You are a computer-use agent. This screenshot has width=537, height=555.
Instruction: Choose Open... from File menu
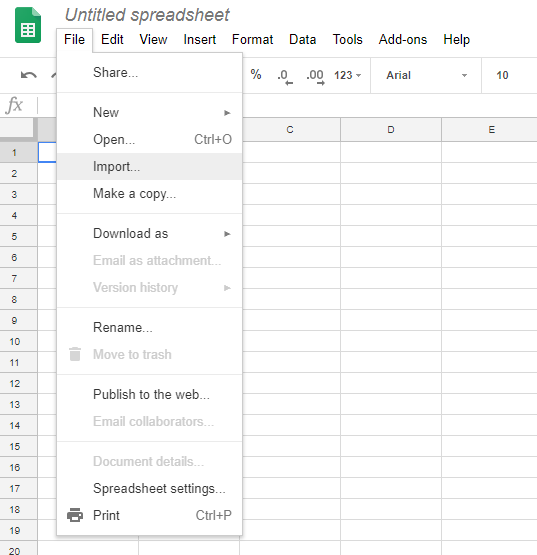pyautogui.click(x=149, y=139)
